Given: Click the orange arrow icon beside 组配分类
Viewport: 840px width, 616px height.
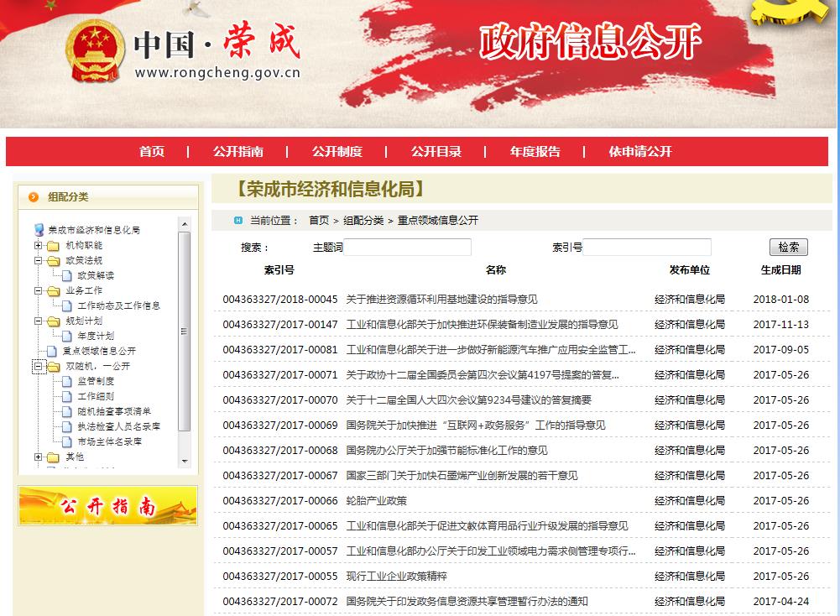Looking at the screenshot, I should (x=34, y=197).
